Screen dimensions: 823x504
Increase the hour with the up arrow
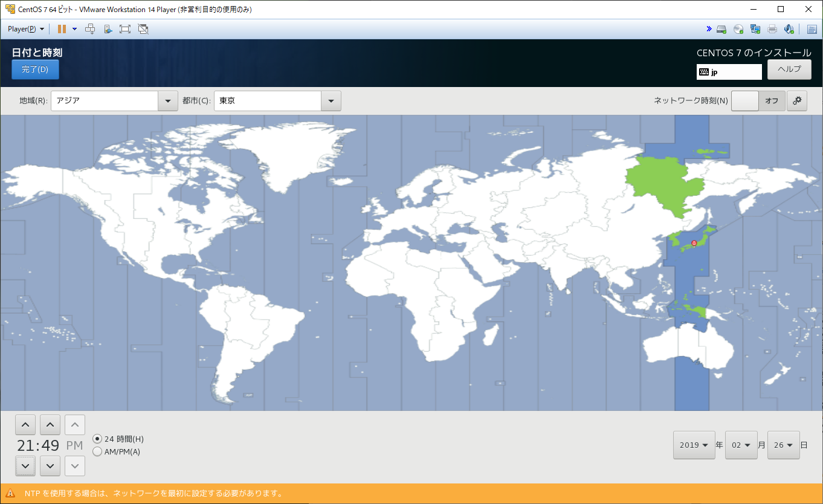[25, 425]
